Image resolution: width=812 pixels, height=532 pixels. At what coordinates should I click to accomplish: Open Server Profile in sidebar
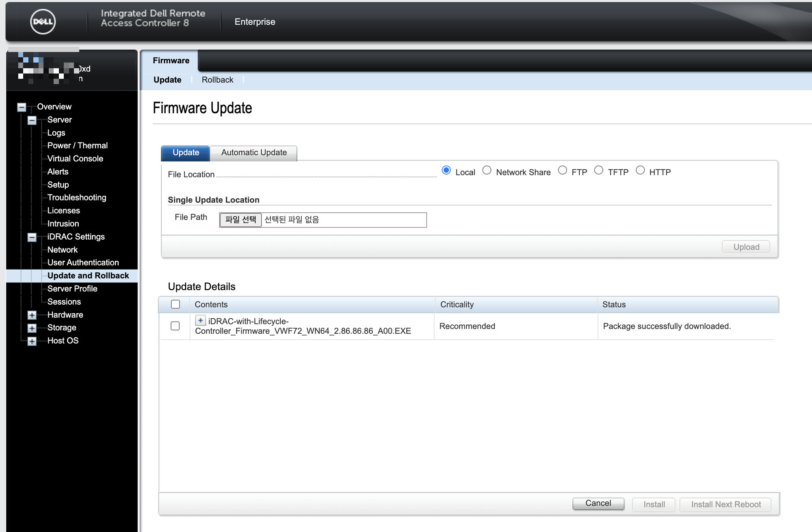pos(72,289)
